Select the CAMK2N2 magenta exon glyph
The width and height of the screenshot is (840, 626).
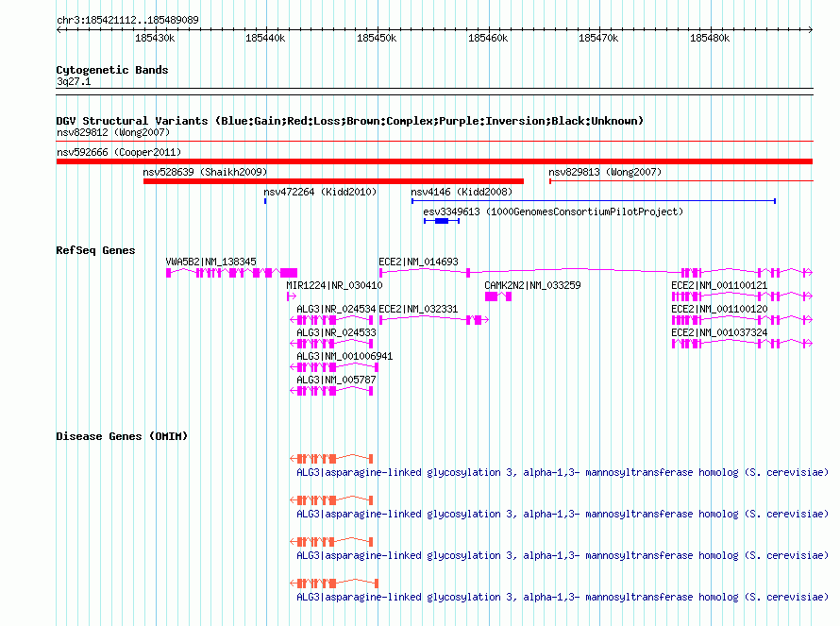pos(498,296)
